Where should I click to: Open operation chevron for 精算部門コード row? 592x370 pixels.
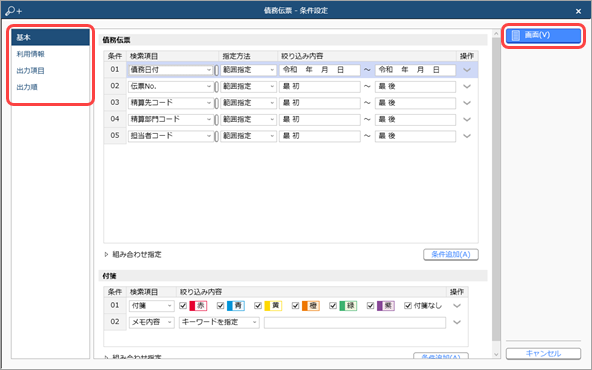pyautogui.click(x=467, y=119)
